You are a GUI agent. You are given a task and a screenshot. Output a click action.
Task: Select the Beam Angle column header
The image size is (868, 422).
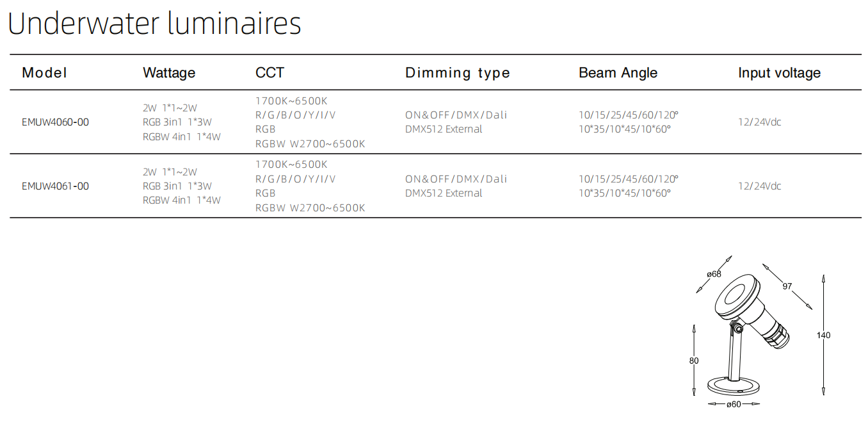coord(618,73)
